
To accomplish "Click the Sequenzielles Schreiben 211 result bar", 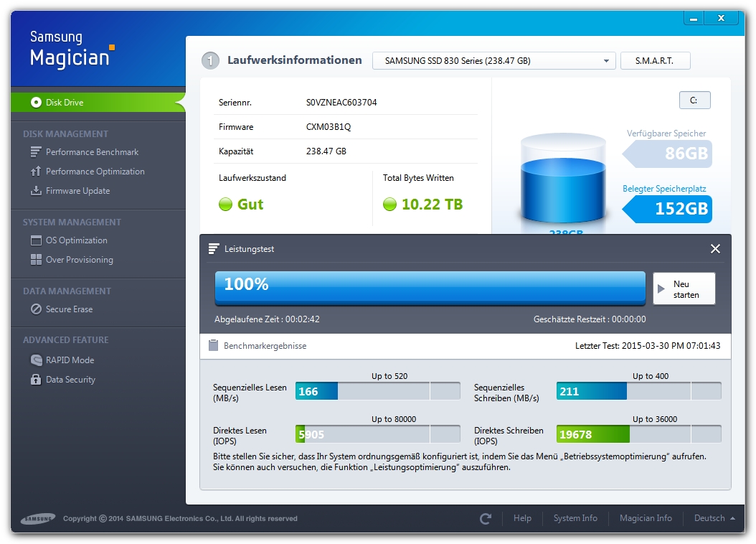I will point(638,391).
